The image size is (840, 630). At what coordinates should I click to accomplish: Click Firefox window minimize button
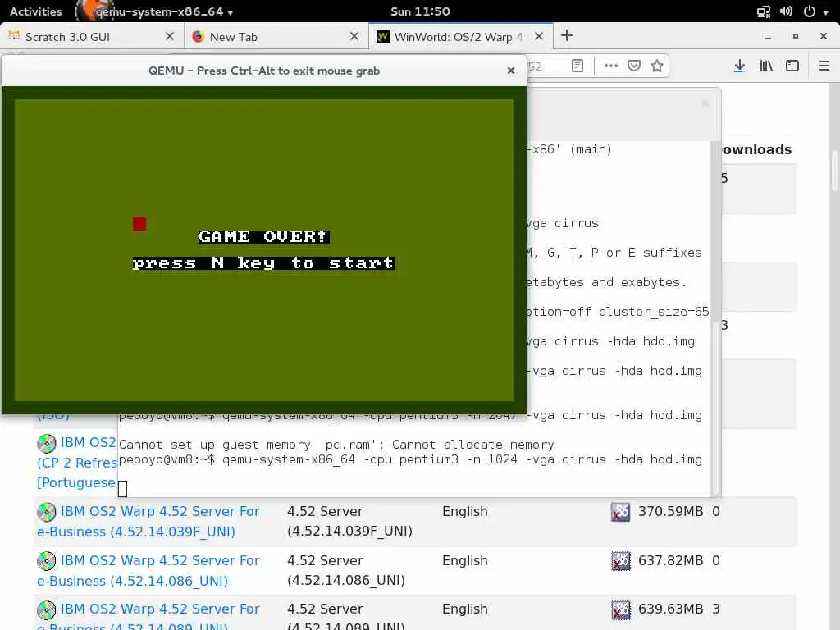768,36
